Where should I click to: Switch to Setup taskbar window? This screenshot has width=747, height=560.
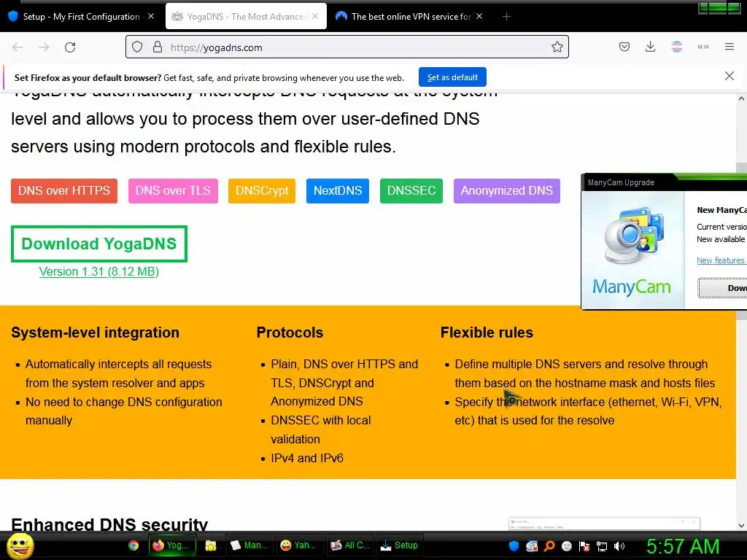click(399, 545)
